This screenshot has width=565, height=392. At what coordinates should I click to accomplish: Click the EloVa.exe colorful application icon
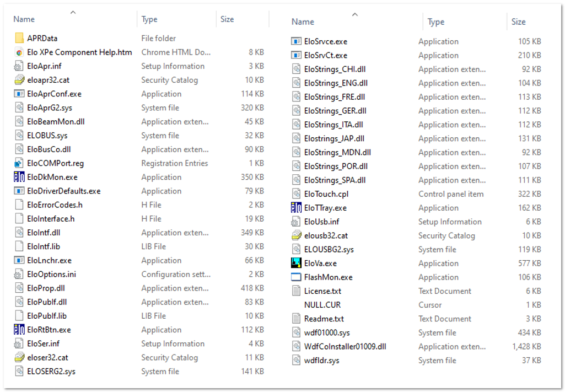pyautogui.click(x=296, y=264)
